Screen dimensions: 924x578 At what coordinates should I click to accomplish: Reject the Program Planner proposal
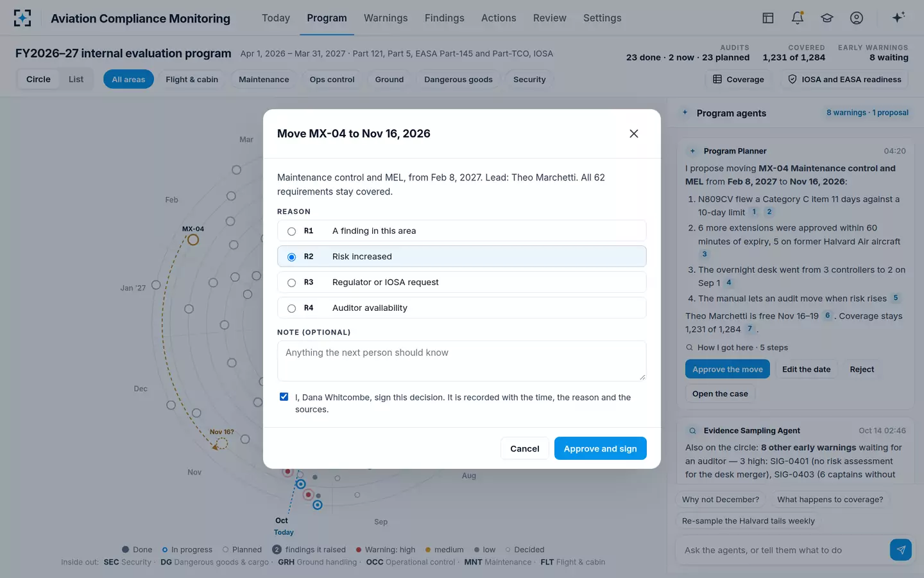862,369
